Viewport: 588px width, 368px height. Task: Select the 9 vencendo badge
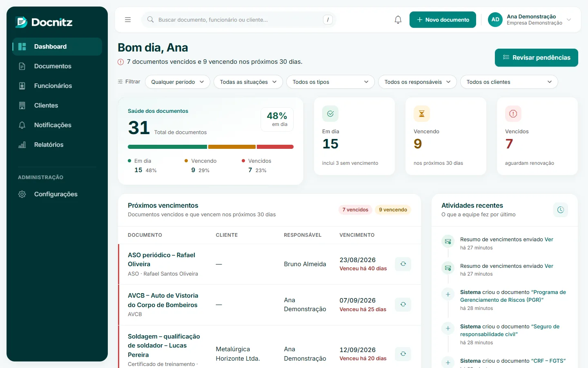[393, 210]
